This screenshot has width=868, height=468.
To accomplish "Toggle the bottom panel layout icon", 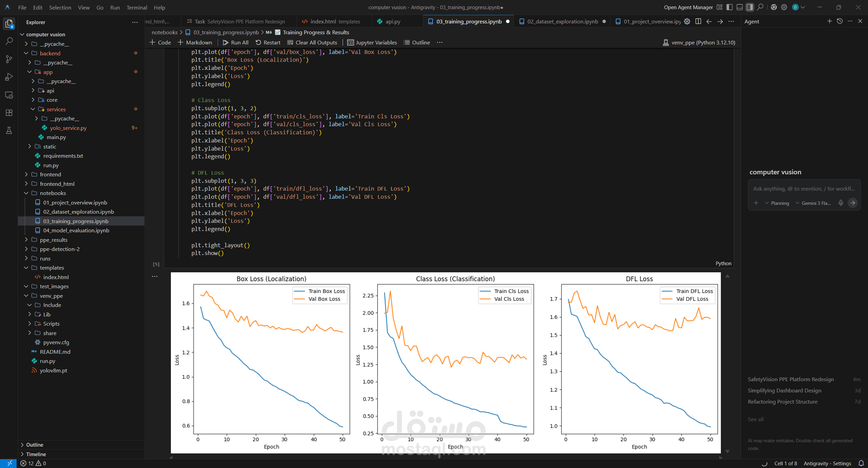I will pos(739,7).
